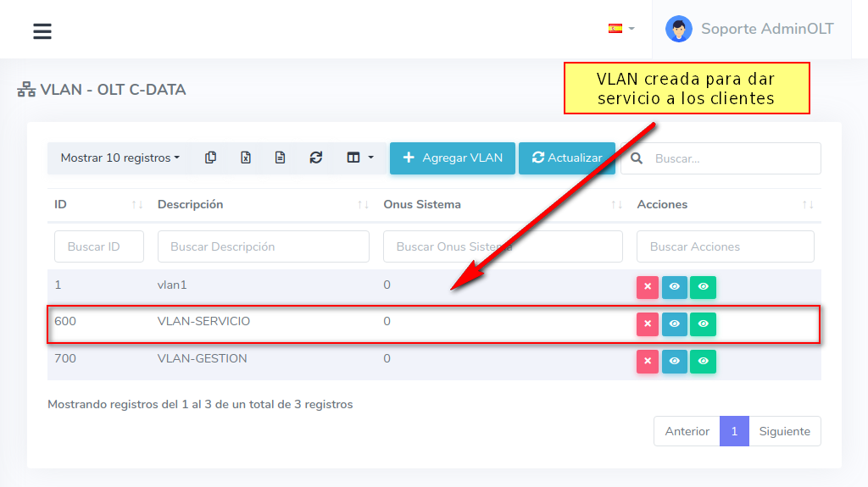Viewport: 868px width, 487px height.
Task: Go to page 1 in pagination
Action: tap(734, 431)
